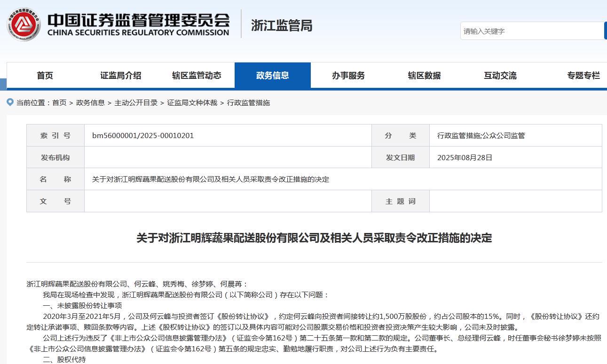
Task: Click the 主题词 table label
Action: [x=401, y=201]
